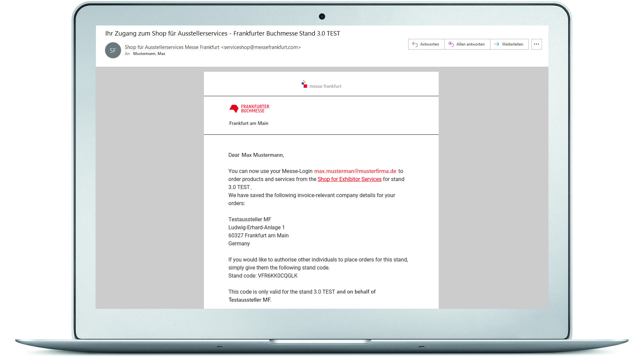
Task: Click the Weiterleiten forward button
Action: click(x=509, y=44)
